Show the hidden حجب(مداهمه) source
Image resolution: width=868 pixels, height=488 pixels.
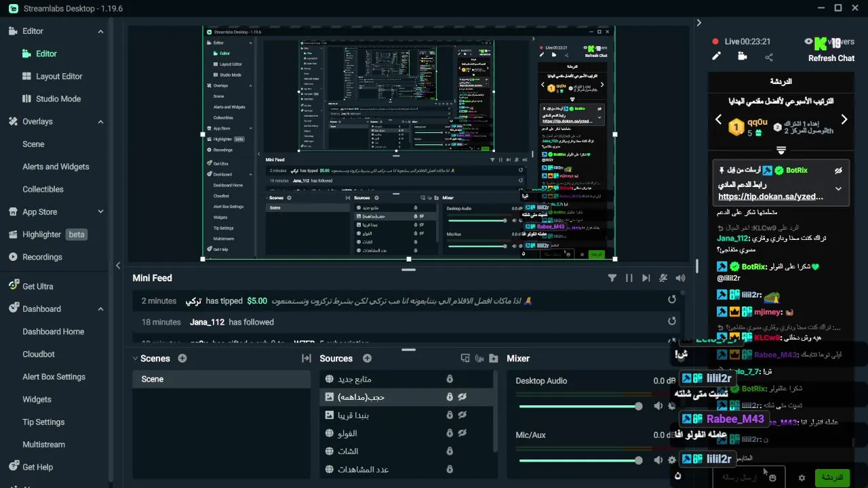coord(462,397)
